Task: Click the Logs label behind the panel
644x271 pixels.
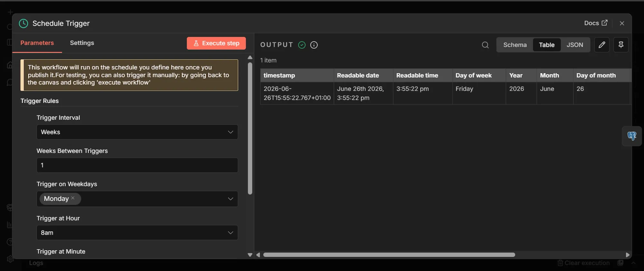Action: point(36,263)
